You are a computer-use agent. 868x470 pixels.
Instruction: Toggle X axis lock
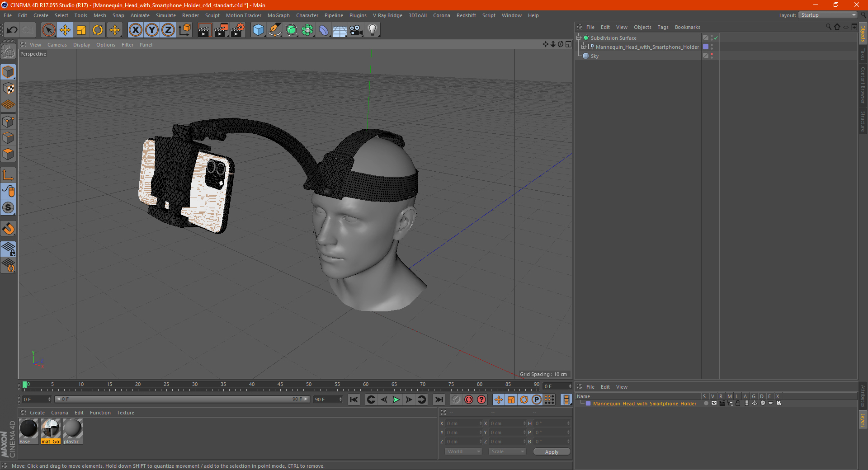[x=135, y=30]
